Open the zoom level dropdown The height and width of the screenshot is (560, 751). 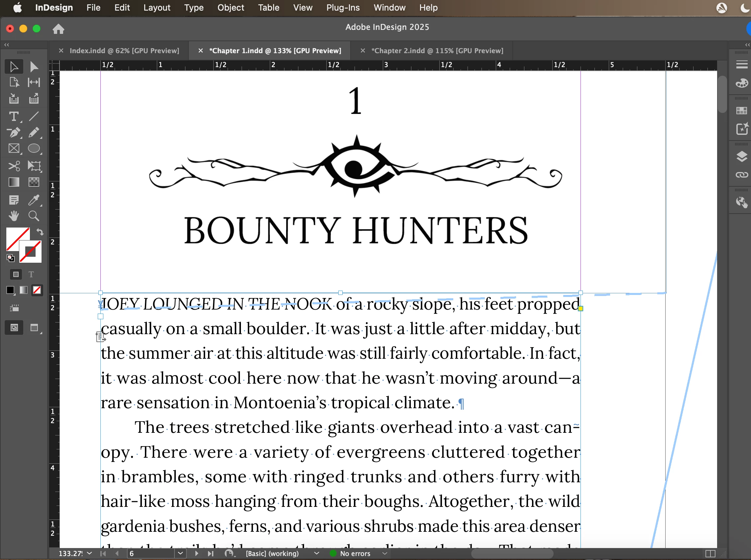pyautogui.click(x=89, y=553)
